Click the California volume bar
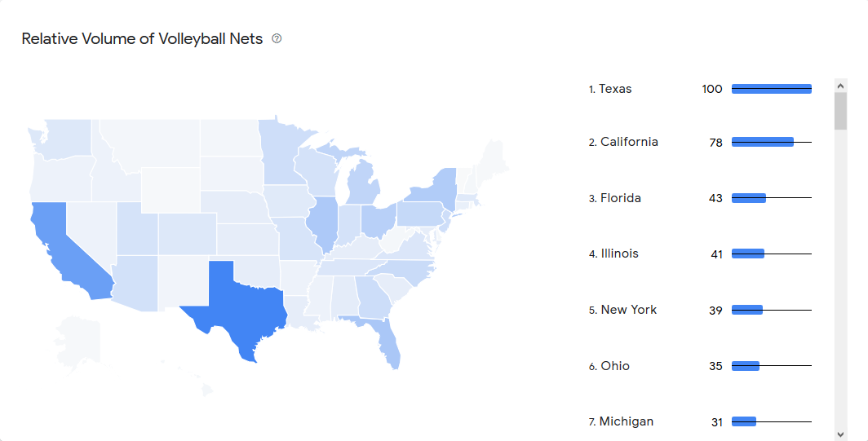Screen dimensions: 868x441 pos(762,142)
